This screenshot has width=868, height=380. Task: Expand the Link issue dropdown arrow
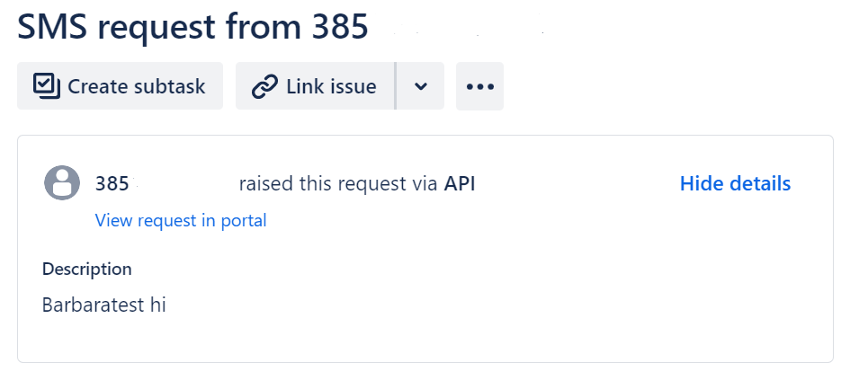(x=420, y=86)
